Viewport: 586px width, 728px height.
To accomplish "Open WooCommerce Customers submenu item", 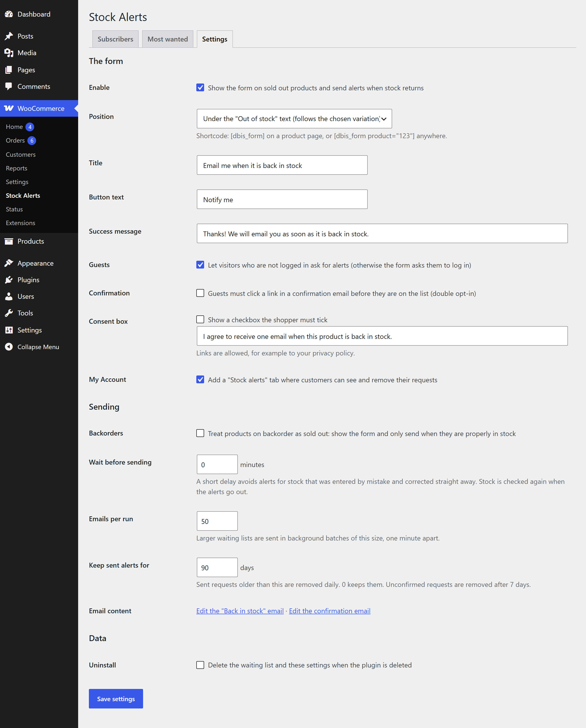I will point(21,154).
